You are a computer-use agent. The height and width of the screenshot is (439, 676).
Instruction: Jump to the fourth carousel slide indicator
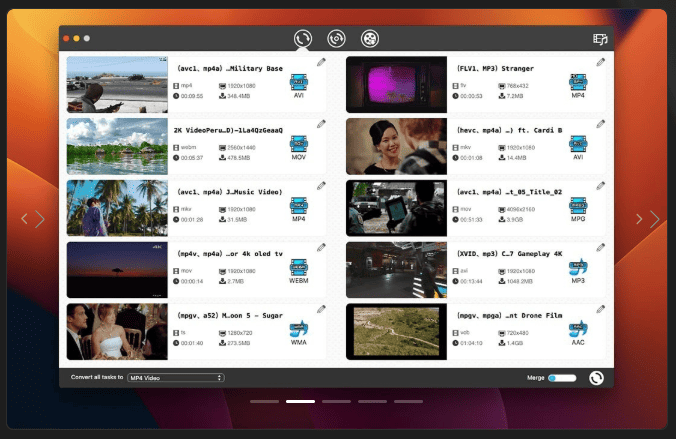[x=372, y=401]
